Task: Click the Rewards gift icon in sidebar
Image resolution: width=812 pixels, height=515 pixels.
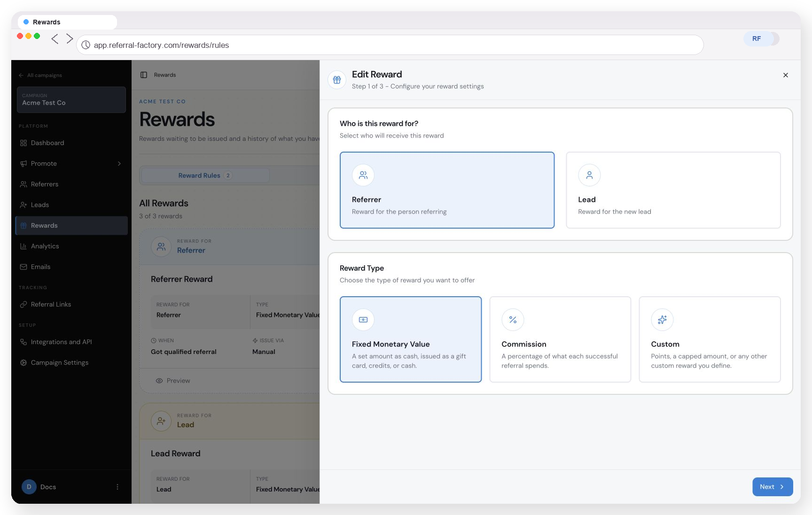Action: coord(23,225)
